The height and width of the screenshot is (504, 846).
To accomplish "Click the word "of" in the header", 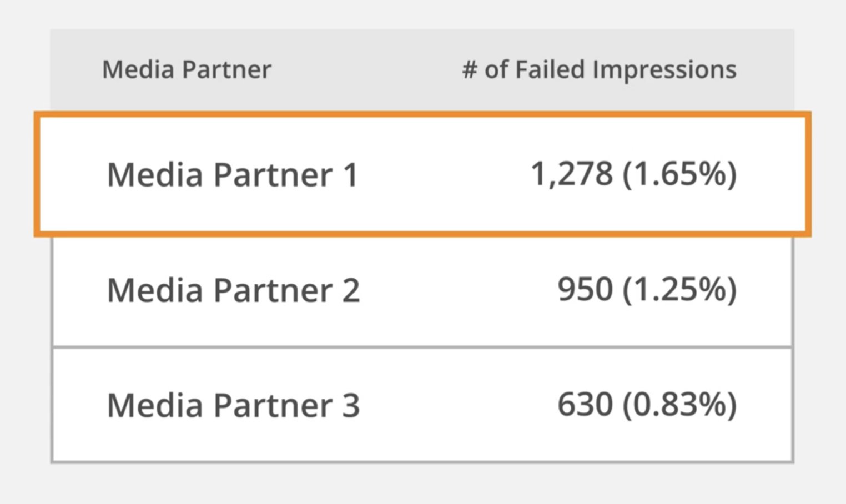I will coord(496,70).
